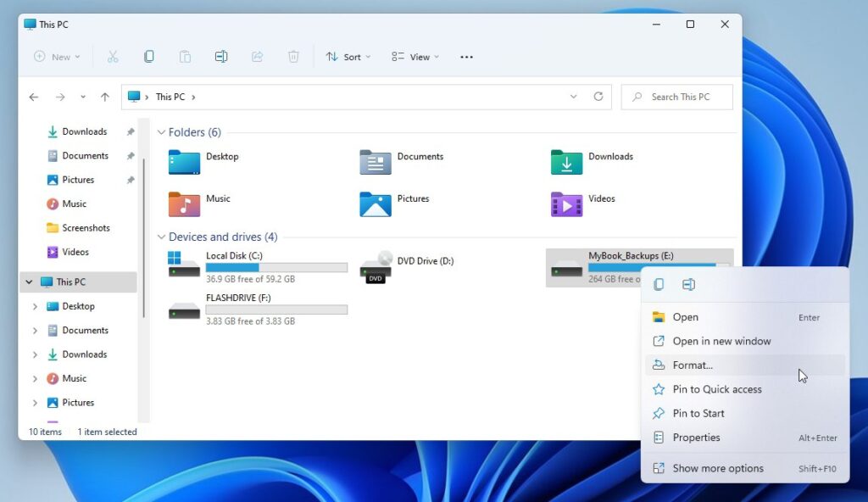868x502 pixels.
Task: Click the Share icon in the toolbar
Action: tap(257, 56)
